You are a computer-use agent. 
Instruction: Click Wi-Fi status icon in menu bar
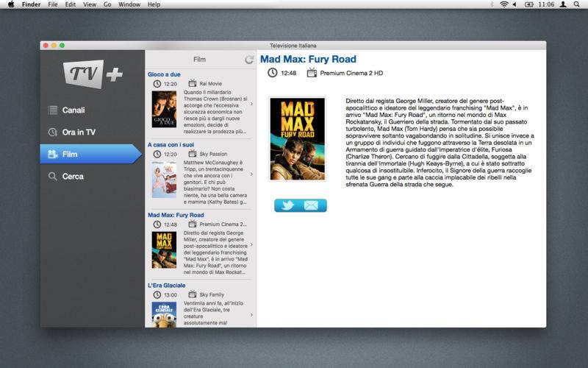pos(504,4)
